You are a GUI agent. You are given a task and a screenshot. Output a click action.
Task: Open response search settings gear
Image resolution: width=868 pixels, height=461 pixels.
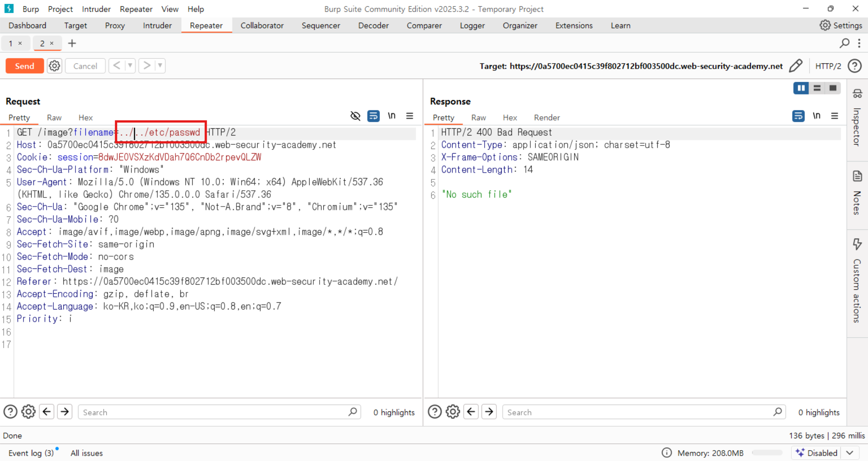(453, 412)
